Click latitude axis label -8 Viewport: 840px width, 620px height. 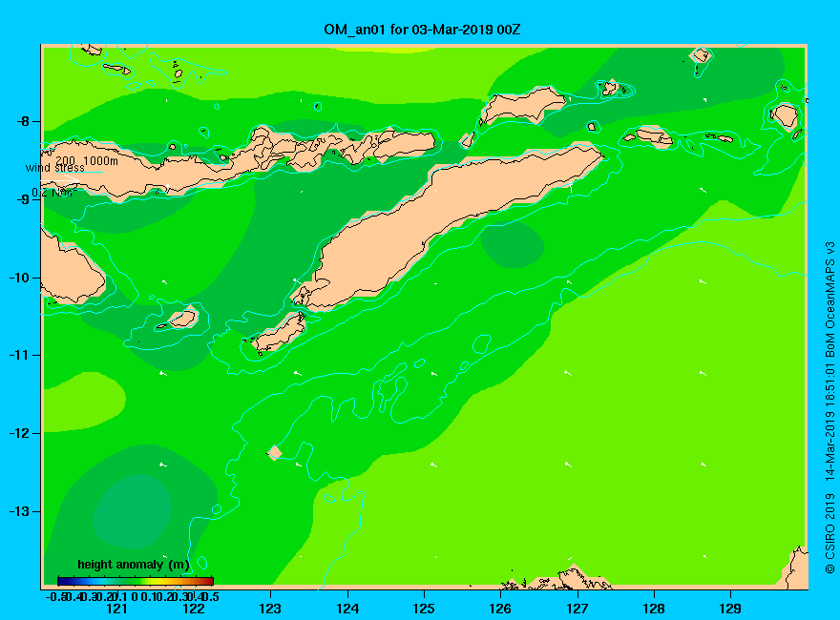click(23, 121)
